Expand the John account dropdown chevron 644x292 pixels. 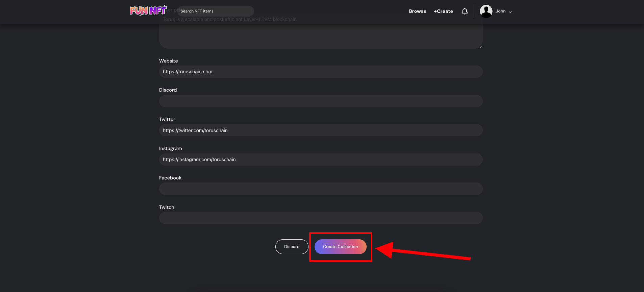(x=510, y=12)
